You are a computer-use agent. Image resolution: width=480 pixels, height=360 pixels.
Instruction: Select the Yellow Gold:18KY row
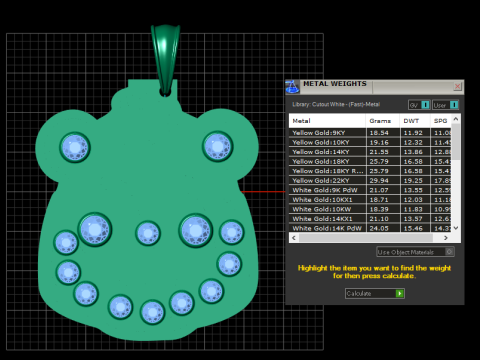point(370,161)
